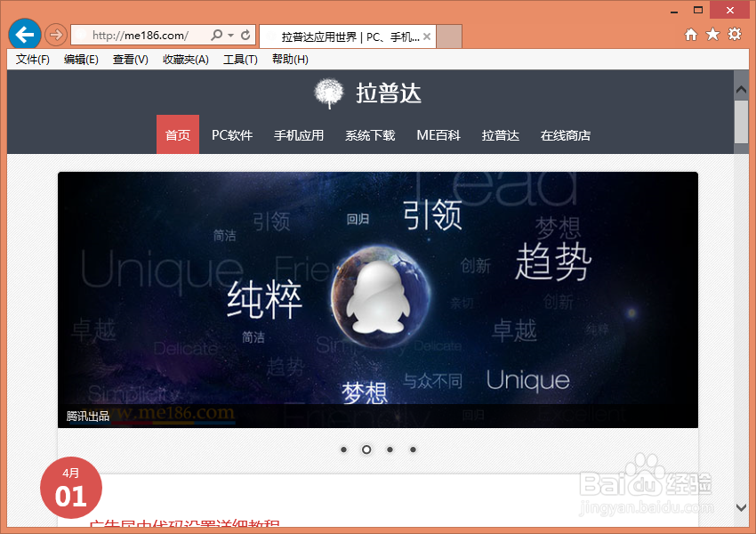Maximize the browser window
Image resolution: width=756 pixels, height=534 pixels.
coord(698,10)
